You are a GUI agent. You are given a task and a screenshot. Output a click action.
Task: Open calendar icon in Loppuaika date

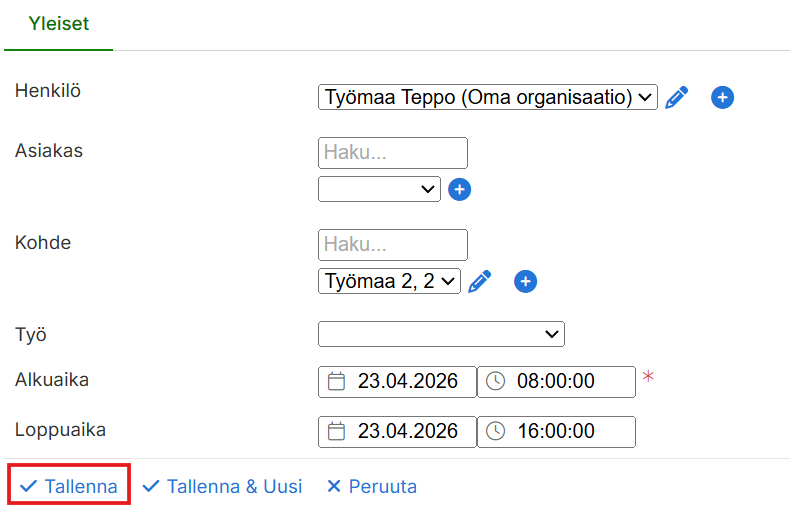[x=337, y=431]
